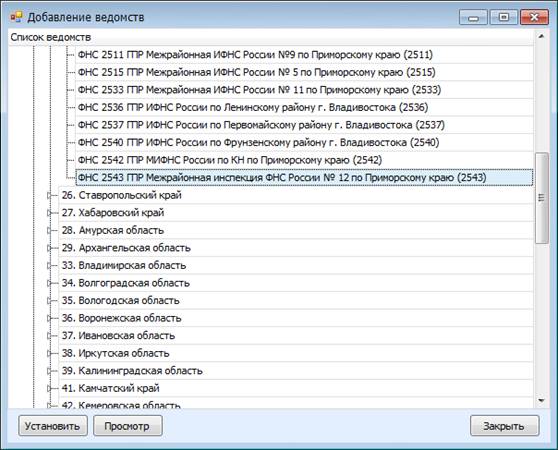This screenshot has width=558, height=450.
Task: Click the Закрыть button
Action: click(504, 426)
